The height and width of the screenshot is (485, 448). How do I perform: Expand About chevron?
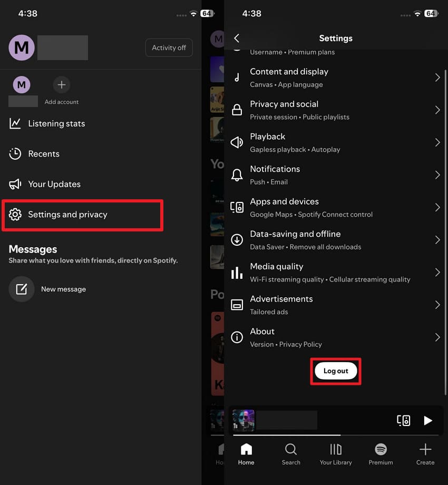point(437,337)
